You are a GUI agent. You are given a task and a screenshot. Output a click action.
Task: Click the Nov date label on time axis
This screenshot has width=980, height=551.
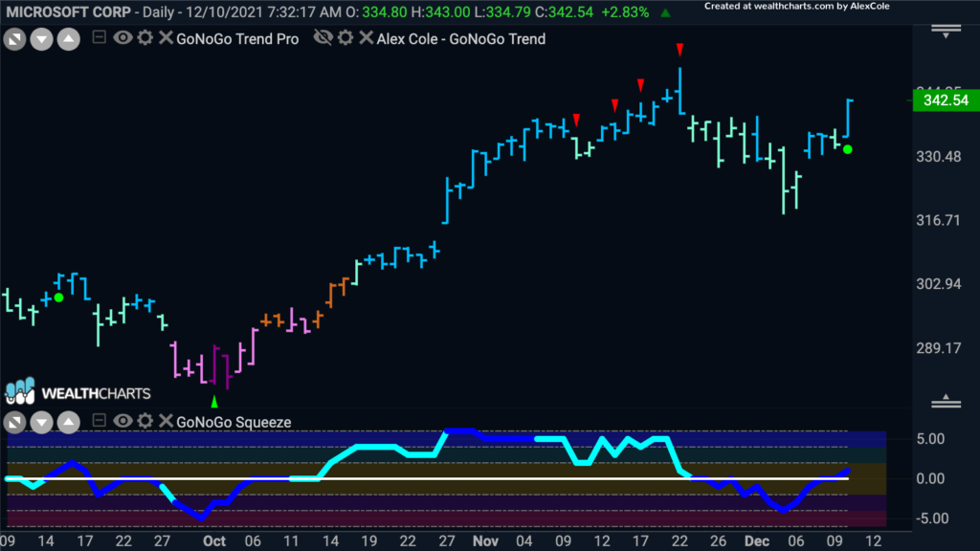(x=485, y=541)
